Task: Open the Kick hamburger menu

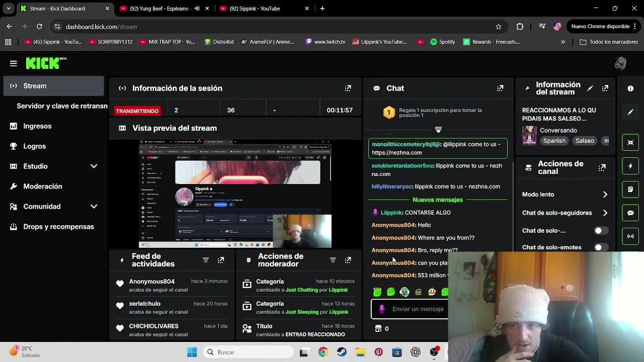Action: pyautogui.click(x=14, y=63)
